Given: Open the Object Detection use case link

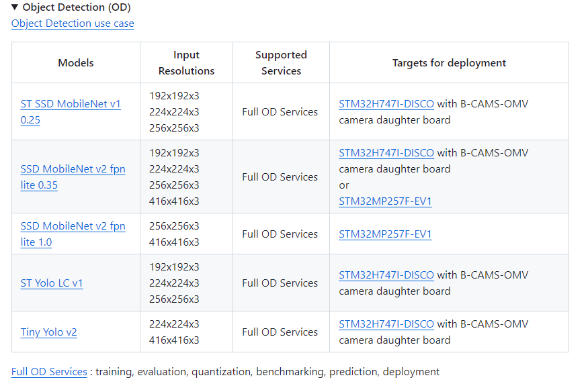Looking at the screenshot, I should point(73,23).
